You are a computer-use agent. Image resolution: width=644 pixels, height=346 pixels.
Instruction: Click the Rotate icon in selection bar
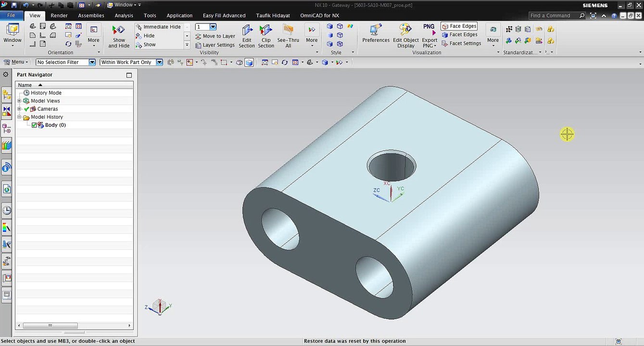tap(285, 62)
